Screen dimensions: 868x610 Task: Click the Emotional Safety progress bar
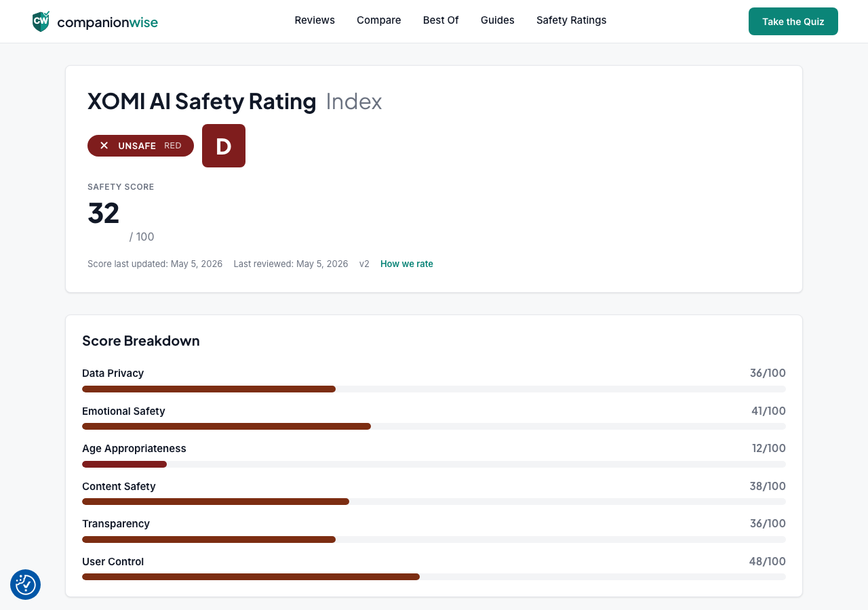434,426
